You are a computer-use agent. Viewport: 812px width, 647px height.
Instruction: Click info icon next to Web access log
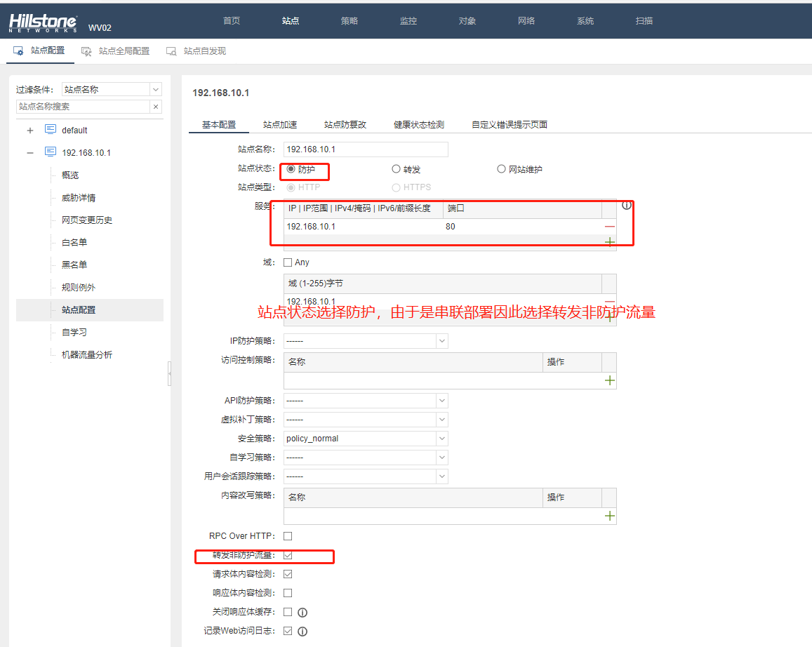click(302, 631)
